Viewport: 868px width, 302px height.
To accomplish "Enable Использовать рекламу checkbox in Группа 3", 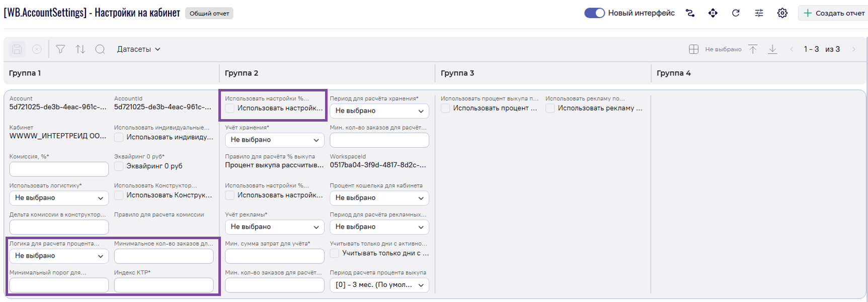I will pyautogui.click(x=550, y=109).
